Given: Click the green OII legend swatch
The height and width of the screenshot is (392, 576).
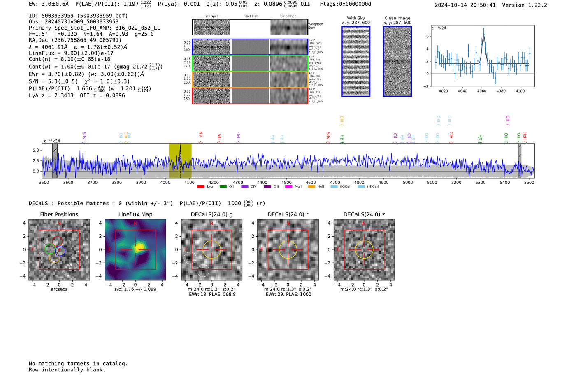Looking at the screenshot, I should click(x=223, y=187).
